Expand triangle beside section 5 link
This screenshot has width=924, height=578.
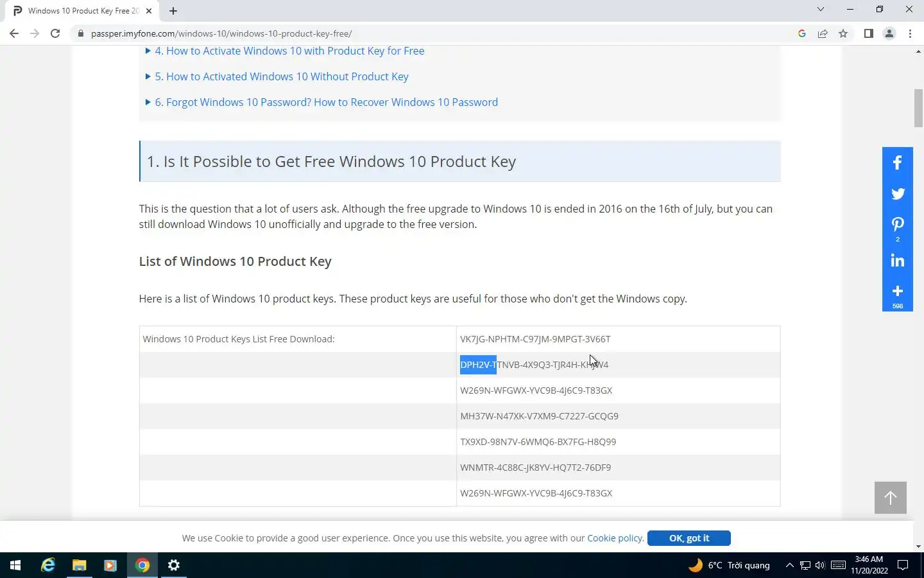(x=148, y=76)
